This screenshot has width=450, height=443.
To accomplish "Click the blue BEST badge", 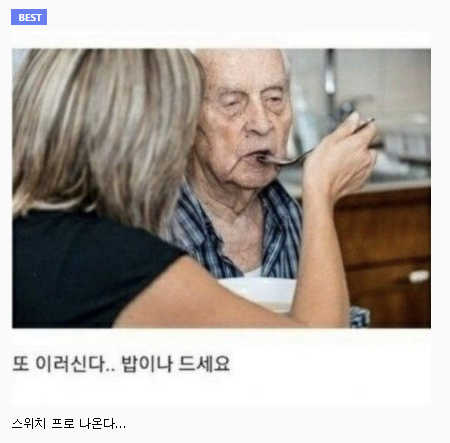I will [x=29, y=17].
